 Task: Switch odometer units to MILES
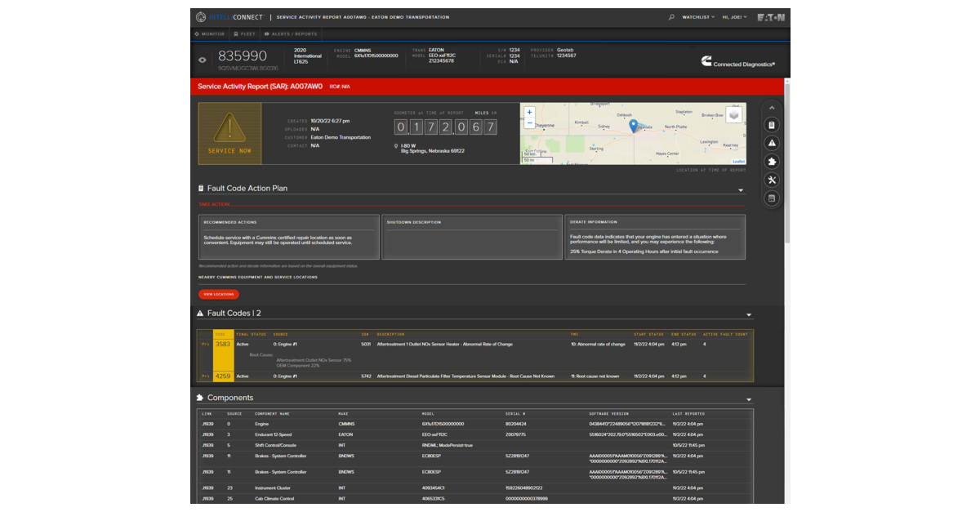(x=481, y=114)
